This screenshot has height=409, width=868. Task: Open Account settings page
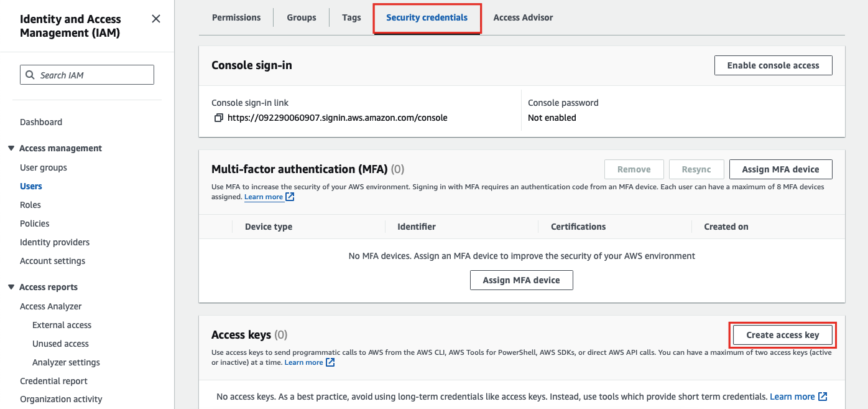(53, 261)
